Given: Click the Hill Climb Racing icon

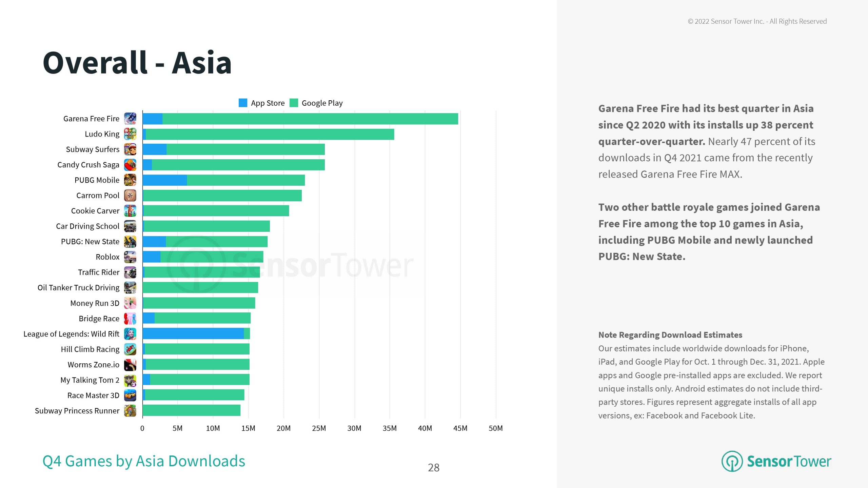Looking at the screenshot, I should click(130, 349).
